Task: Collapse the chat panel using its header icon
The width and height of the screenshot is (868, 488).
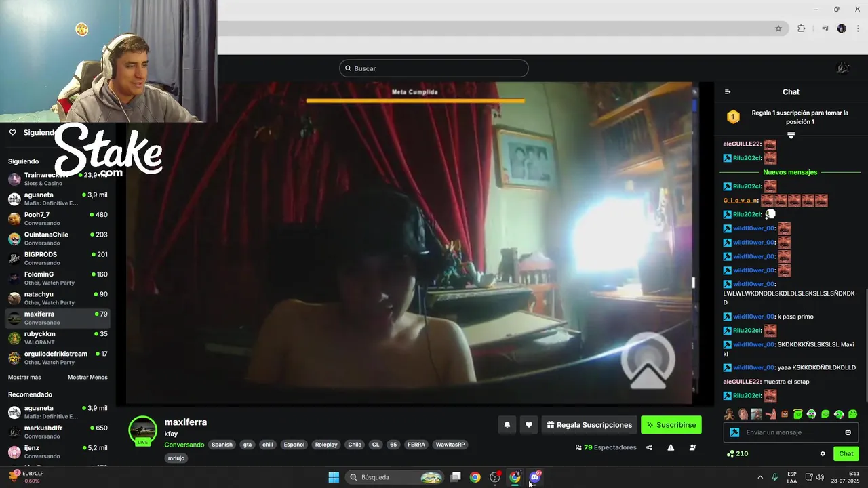Action: click(728, 92)
